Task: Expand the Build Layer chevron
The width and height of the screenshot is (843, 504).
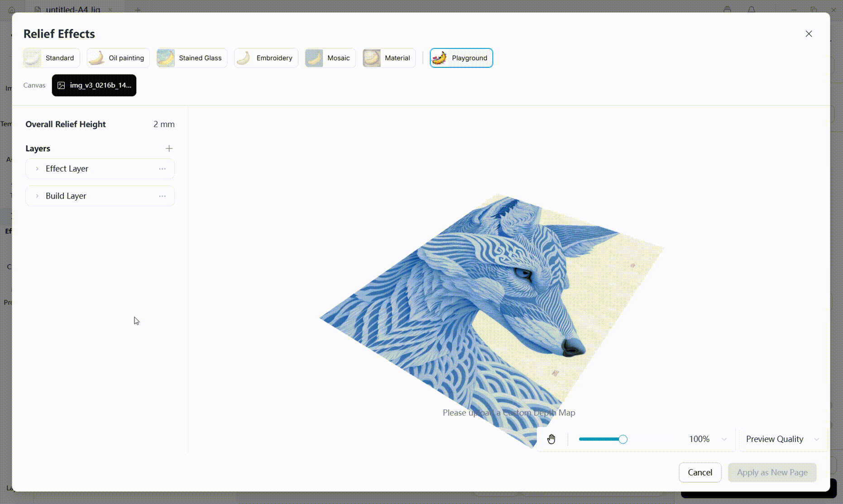Action: tap(37, 196)
